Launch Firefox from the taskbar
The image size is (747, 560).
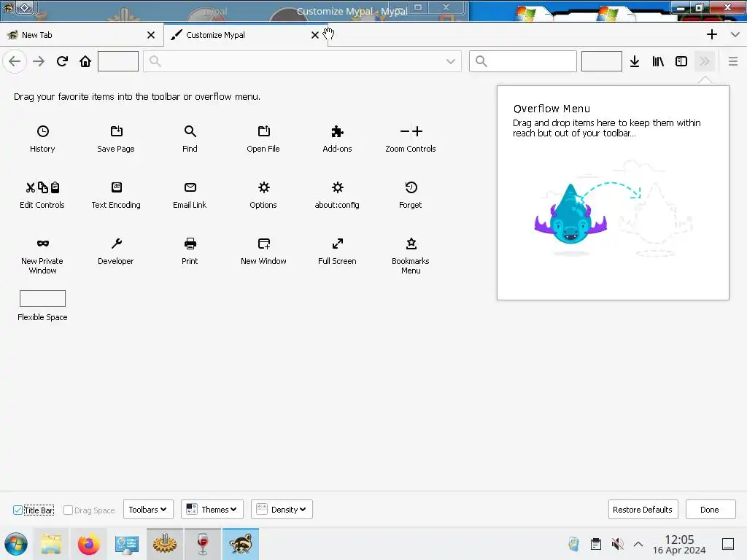[x=88, y=544]
